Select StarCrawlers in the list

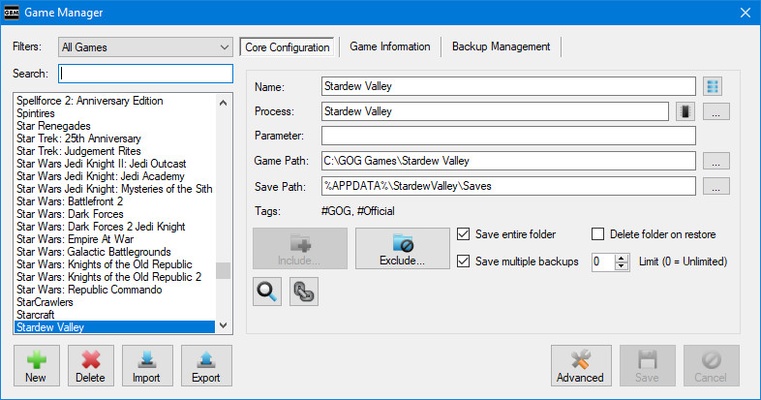pyautogui.click(x=115, y=302)
